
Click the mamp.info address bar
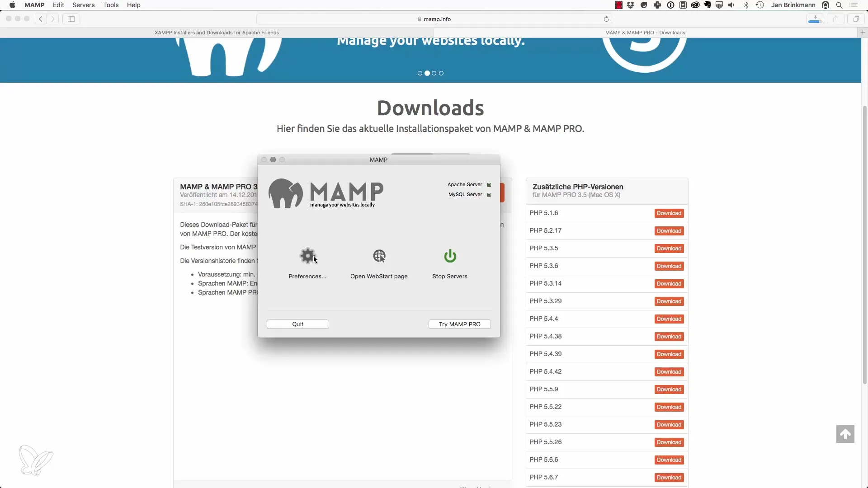coord(434,19)
